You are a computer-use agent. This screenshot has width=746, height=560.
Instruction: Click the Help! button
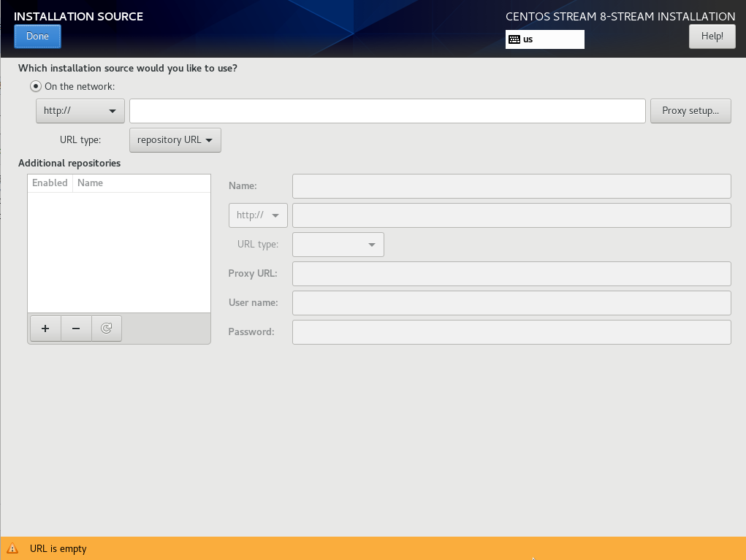point(712,37)
